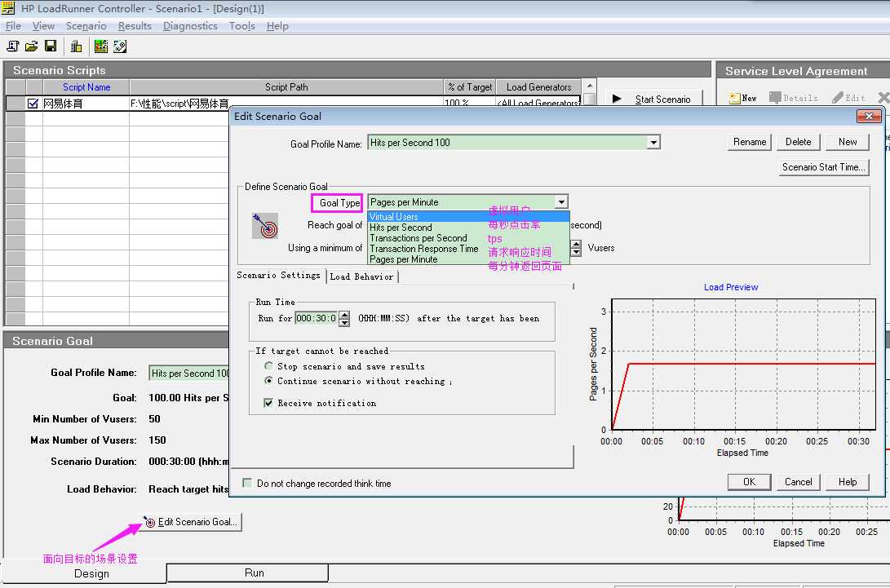Choose Transactions per Second goal type
890x588 pixels.
click(x=468, y=238)
